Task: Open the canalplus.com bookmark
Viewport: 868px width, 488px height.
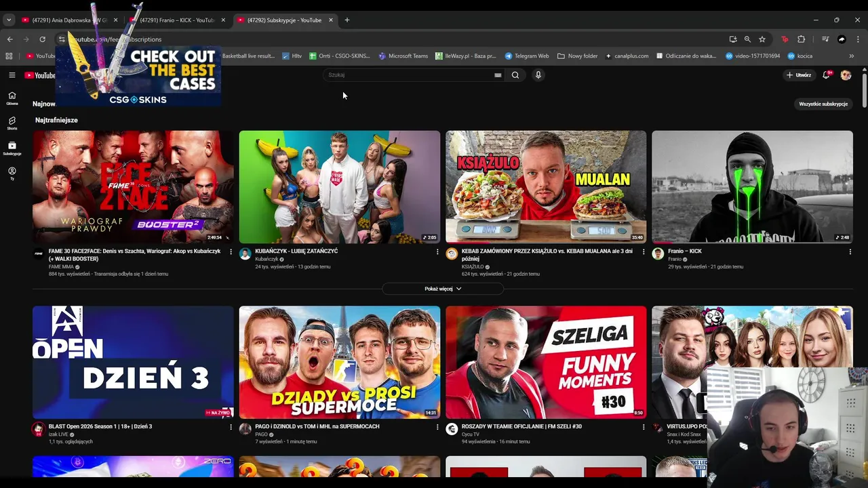Action: [x=627, y=56]
